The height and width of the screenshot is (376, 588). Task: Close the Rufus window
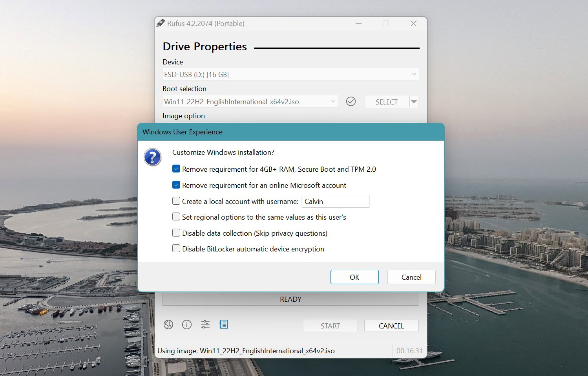pyautogui.click(x=413, y=24)
